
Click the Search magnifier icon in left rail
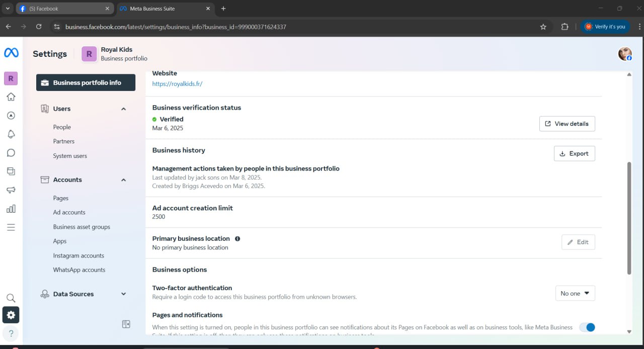[x=11, y=298]
